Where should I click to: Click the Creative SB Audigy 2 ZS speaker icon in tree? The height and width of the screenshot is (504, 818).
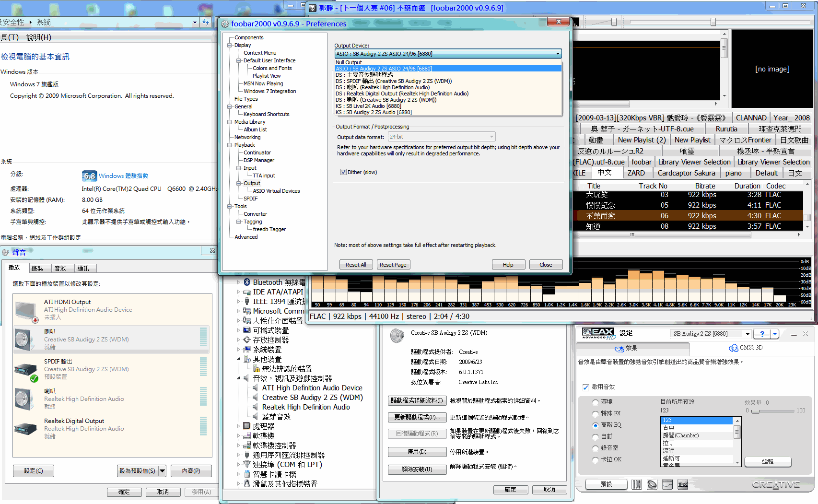pyautogui.click(x=256, y=398)
